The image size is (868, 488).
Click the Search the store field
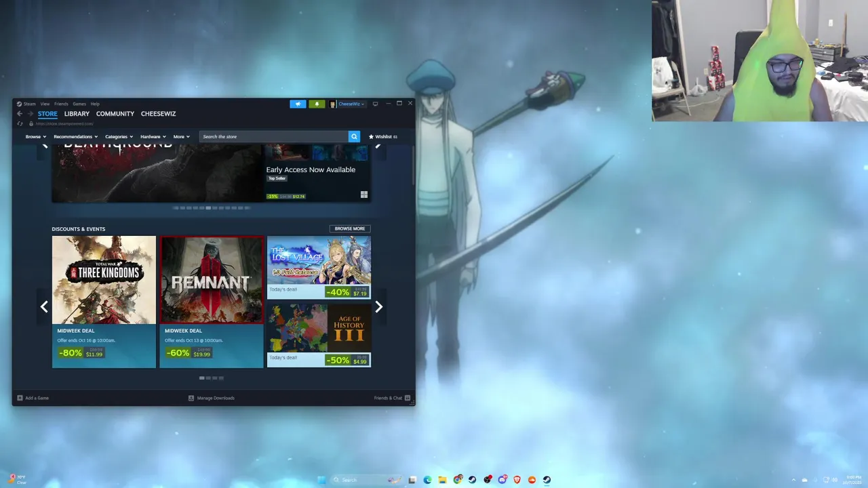274,137
